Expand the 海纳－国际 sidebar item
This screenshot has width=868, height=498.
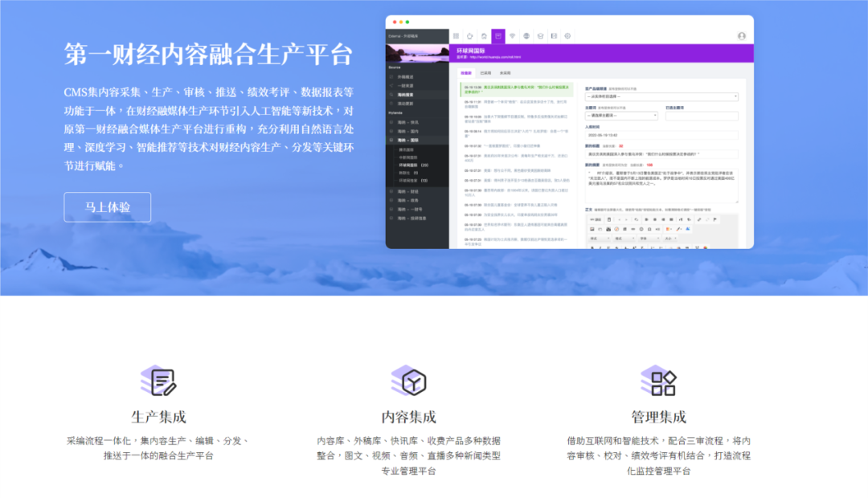(x=409, y=141)
